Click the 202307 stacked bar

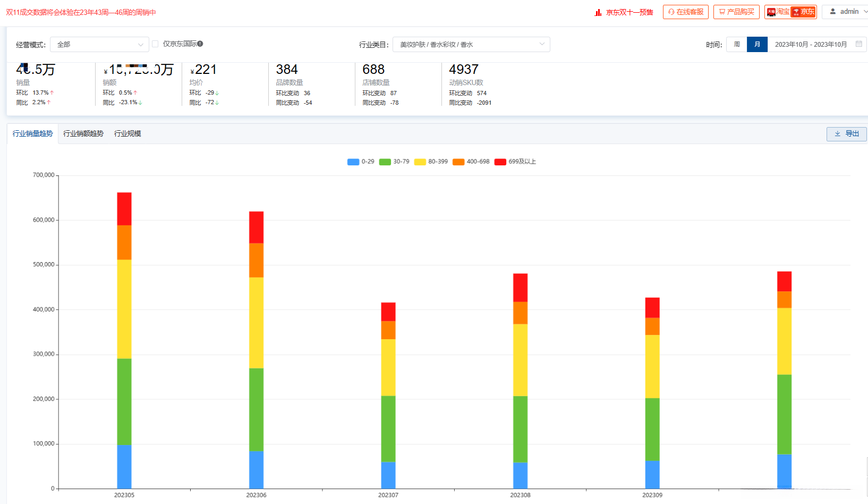point(388,396)
